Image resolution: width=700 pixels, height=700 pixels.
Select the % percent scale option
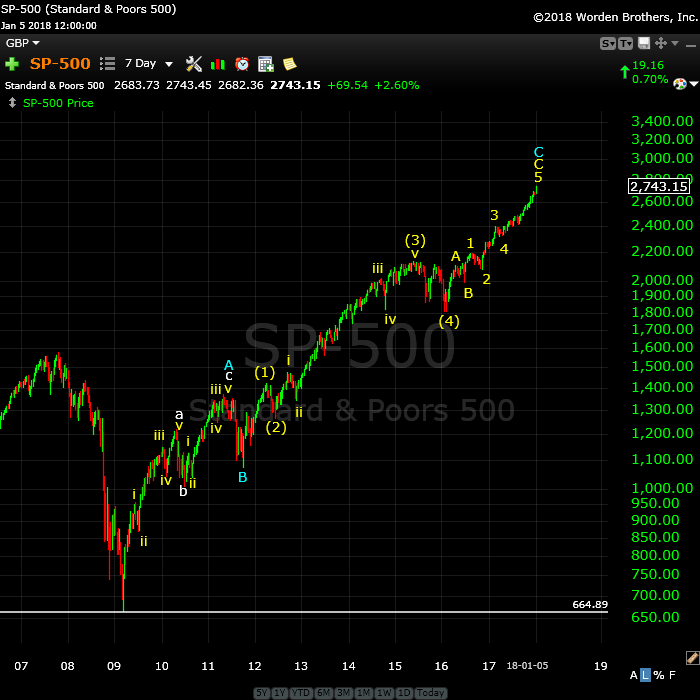pyautogui.click(x=659, y=675)
